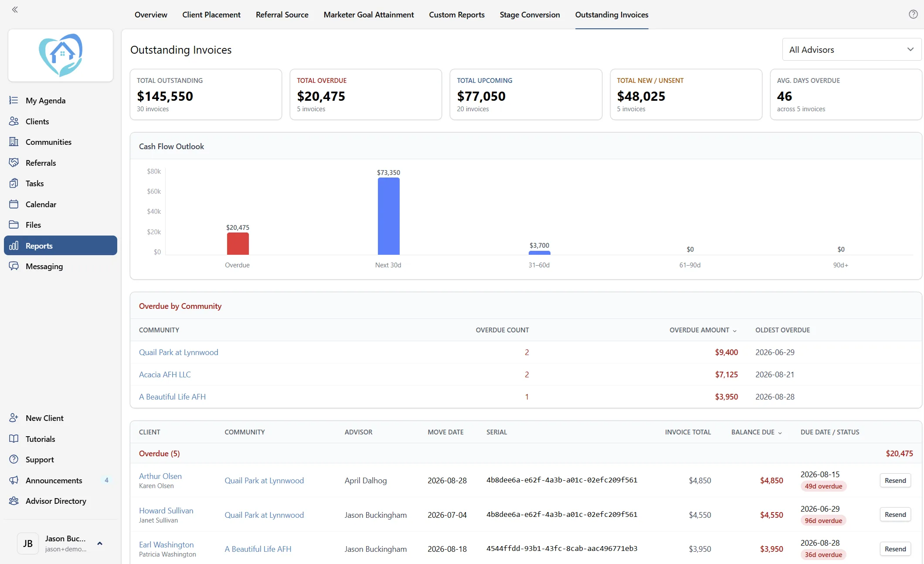Click the Advisor Directory group icon
The width and height of the screenshot is (924, 564).
(14, 501)
